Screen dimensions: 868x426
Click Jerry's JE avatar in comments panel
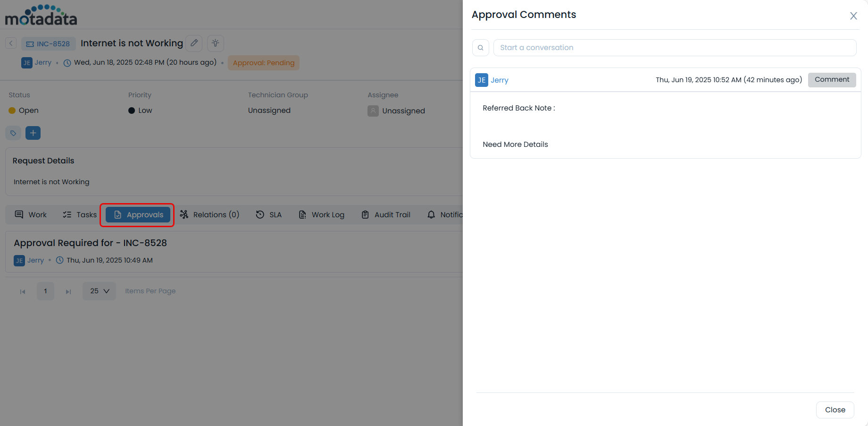481,80
